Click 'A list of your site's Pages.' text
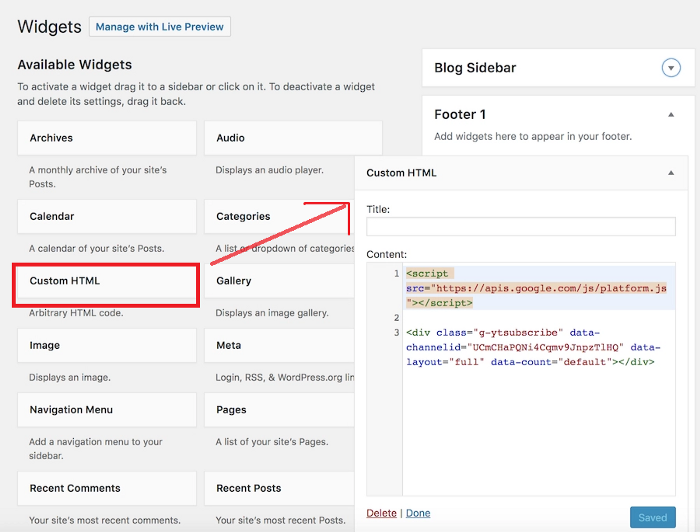 click(272, 442)
